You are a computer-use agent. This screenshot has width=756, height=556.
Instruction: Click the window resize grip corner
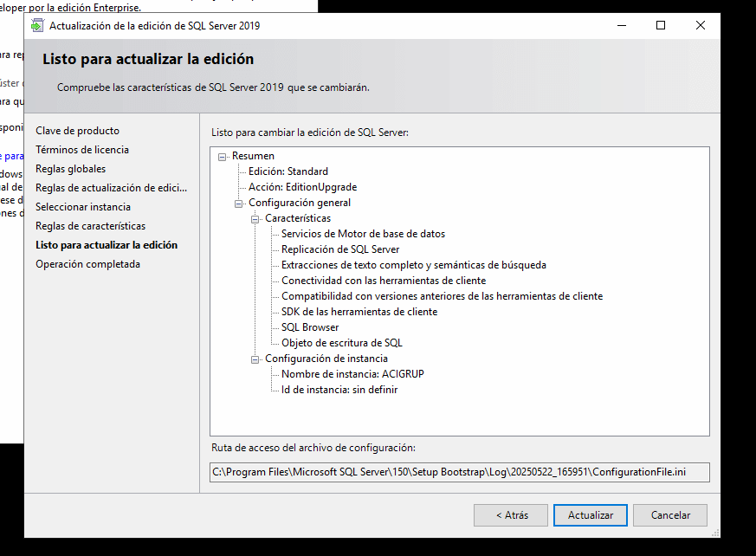(x=715, y=533)
